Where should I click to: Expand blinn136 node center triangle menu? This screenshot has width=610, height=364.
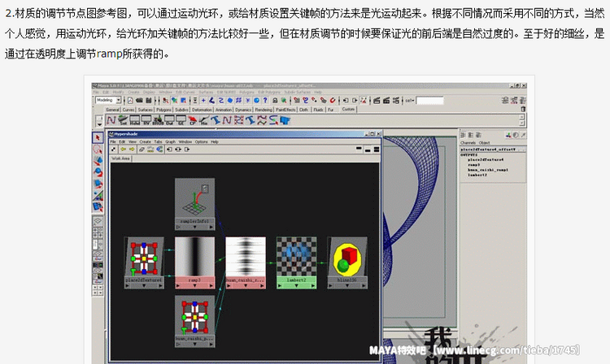tap(347, 285)
